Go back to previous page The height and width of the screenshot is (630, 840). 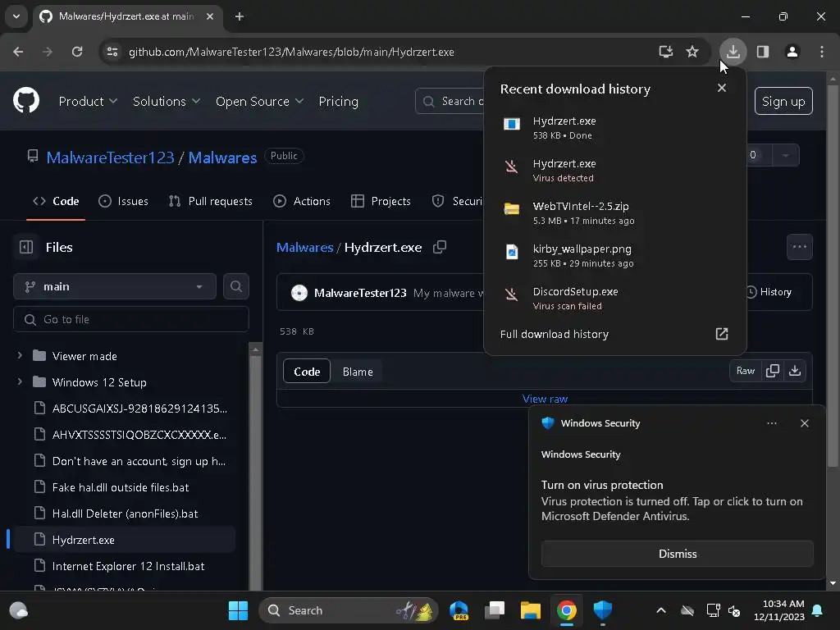18,52
